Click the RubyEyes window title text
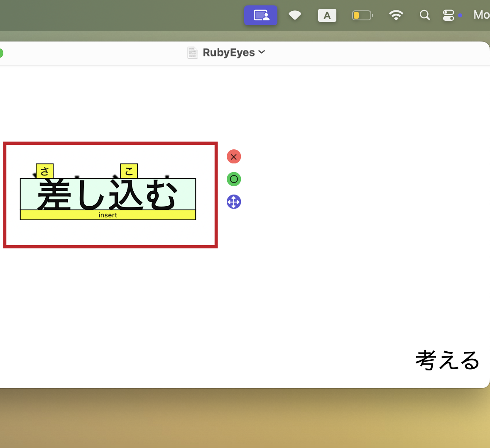 (228, 53)
